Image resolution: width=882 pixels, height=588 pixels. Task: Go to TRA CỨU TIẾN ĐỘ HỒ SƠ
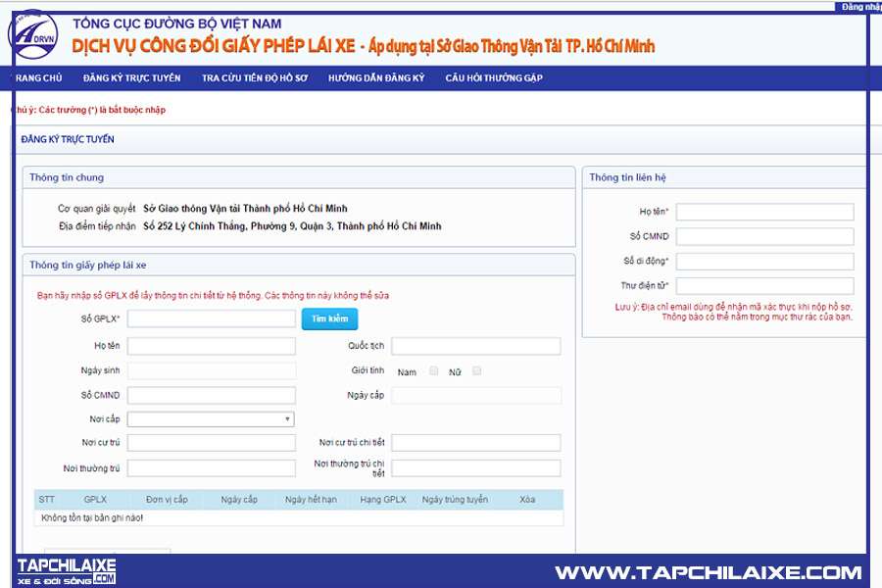pos(255,78)
